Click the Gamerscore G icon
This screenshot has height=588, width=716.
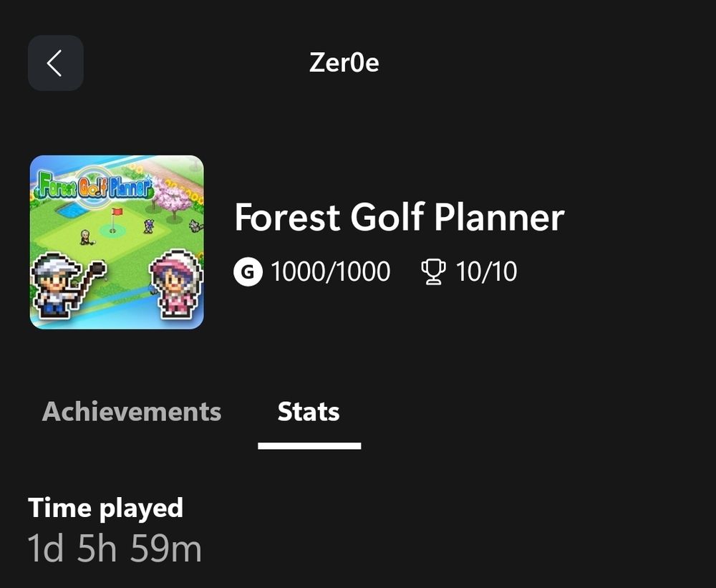coord(248,272)
